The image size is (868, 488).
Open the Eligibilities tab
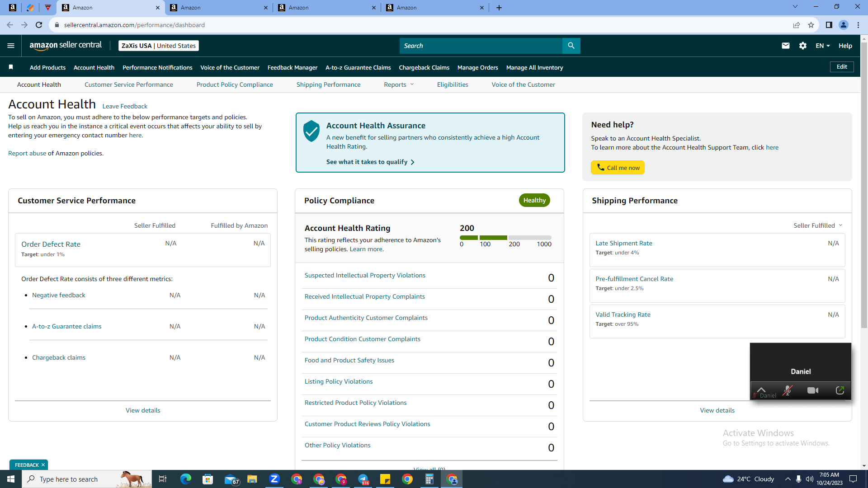pos(453,84)
